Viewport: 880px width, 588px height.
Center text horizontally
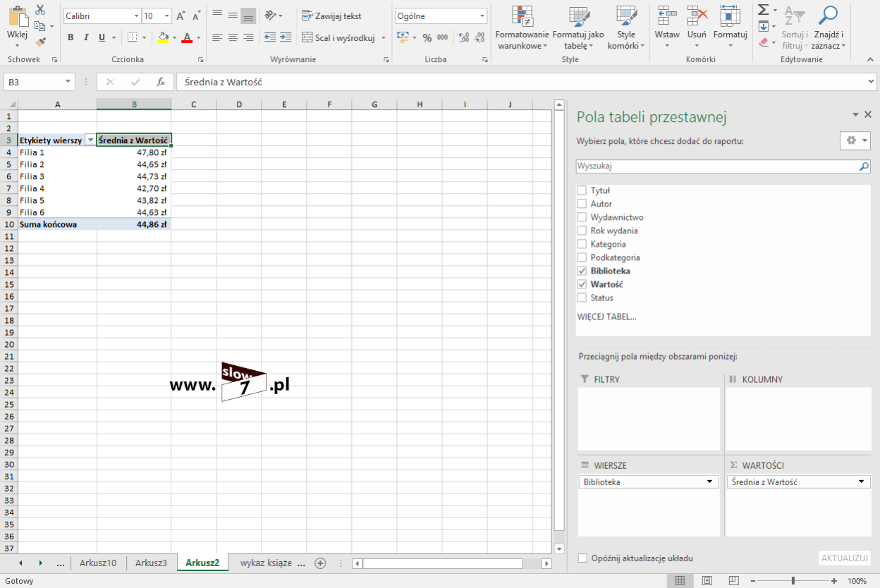coord(233,37)
